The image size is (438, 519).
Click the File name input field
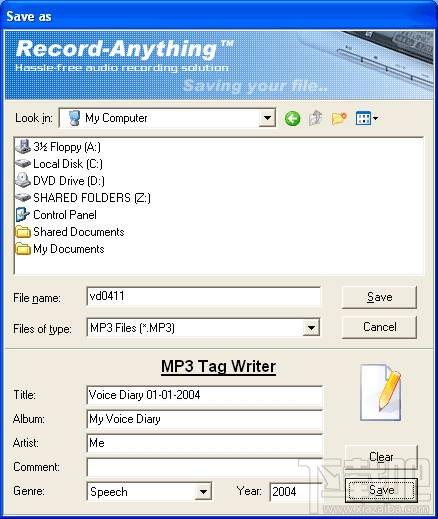click(x=204, y=296)
